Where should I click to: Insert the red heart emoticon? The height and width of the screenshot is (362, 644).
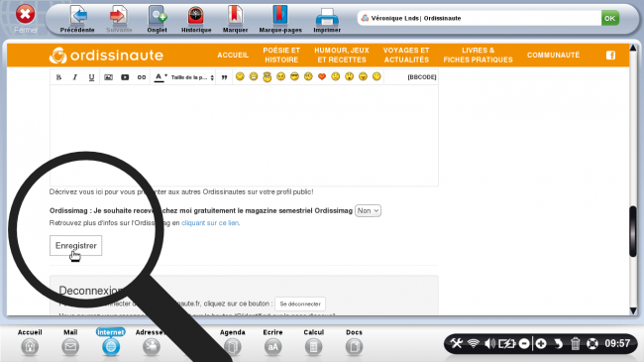[x=322, y=76]
